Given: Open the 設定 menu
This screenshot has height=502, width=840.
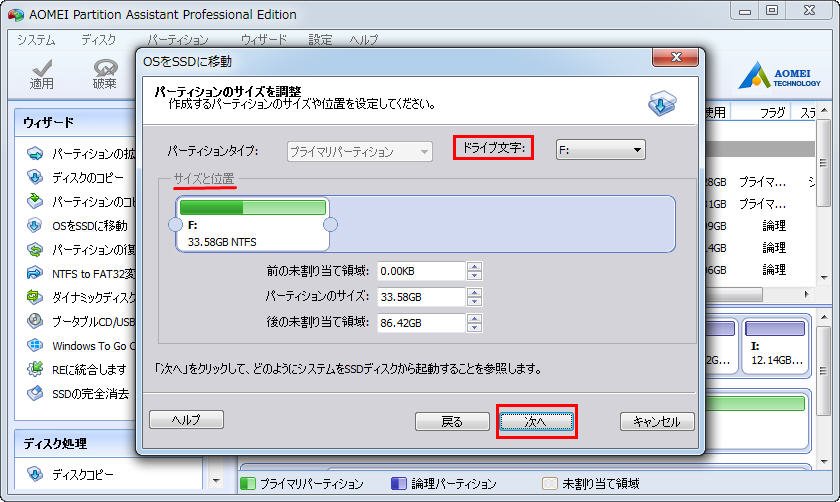Looking at the screenshot, I should click(320, 40).
